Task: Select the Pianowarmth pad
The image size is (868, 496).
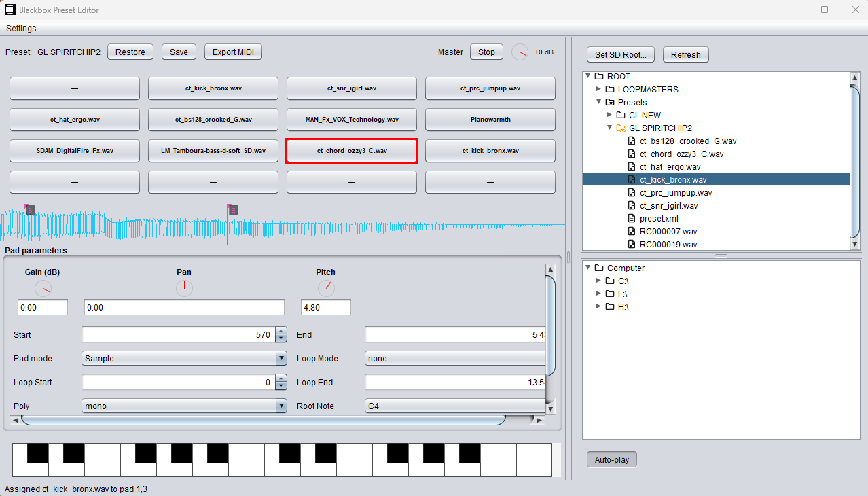Action: [x=490, y=120]
